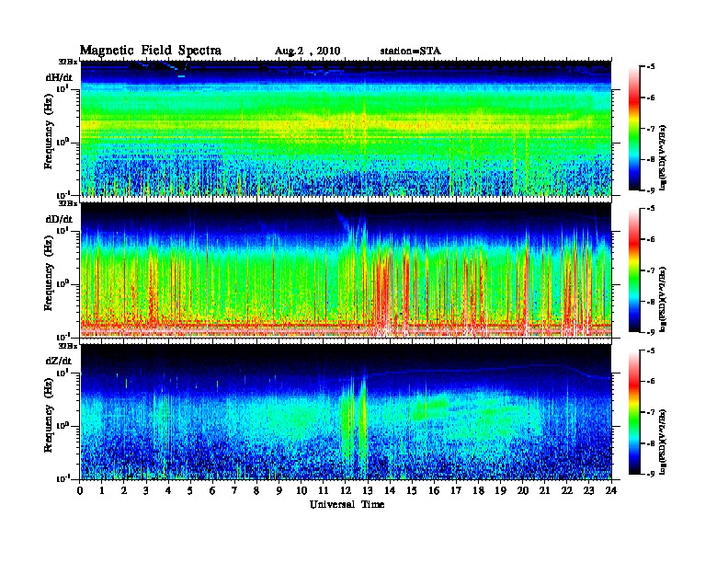Viewport: 728px width, 563px height.
Task: Click the "32Hz" label on the dZ/dt panel
Action: click(x=67, y=345)
